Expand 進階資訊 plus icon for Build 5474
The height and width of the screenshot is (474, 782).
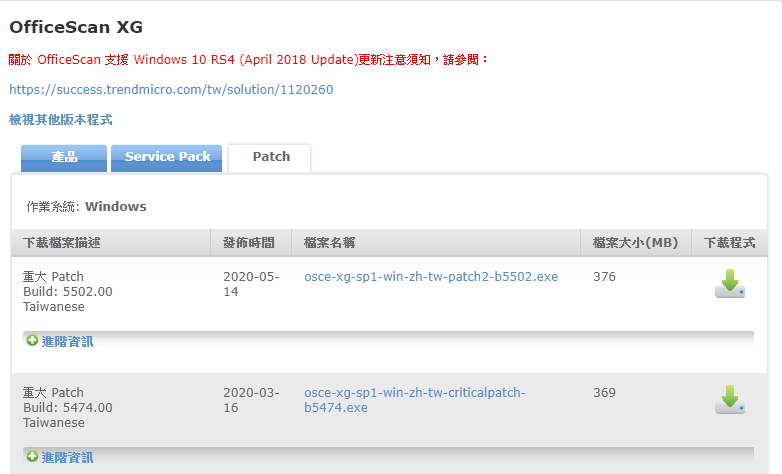(32, 457)
